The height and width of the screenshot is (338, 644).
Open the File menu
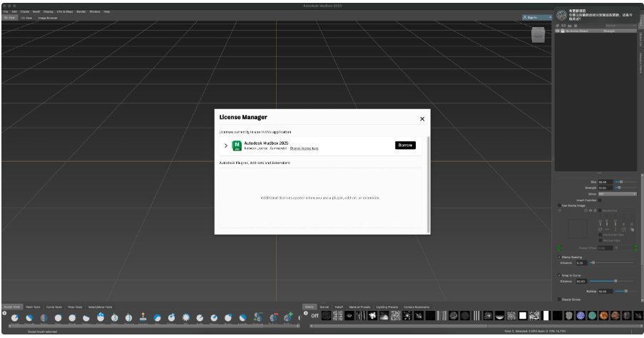pos(6,12)
